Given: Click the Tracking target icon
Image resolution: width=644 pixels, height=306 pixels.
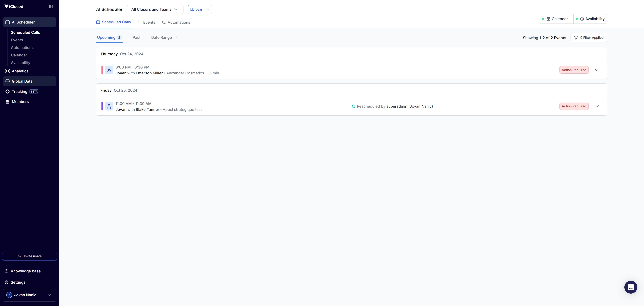Looking at the screenshot, I should click(x=8, y=92).
